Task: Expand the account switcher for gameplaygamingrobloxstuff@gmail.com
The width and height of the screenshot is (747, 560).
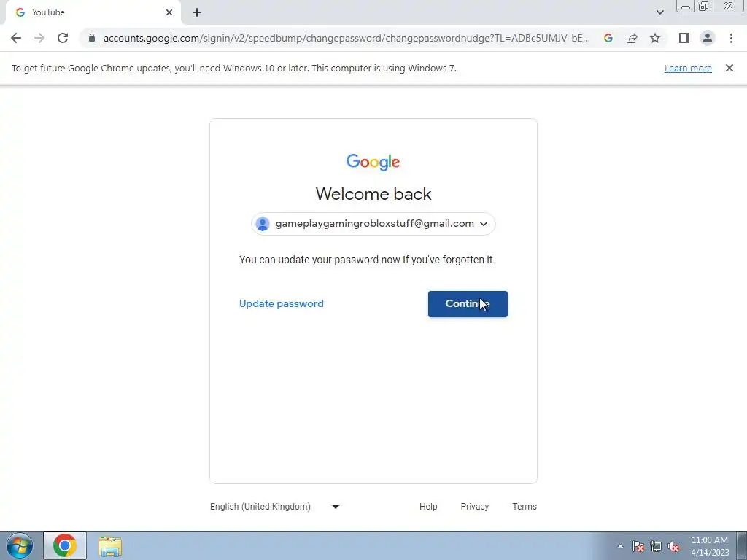Action: (373, 224)
